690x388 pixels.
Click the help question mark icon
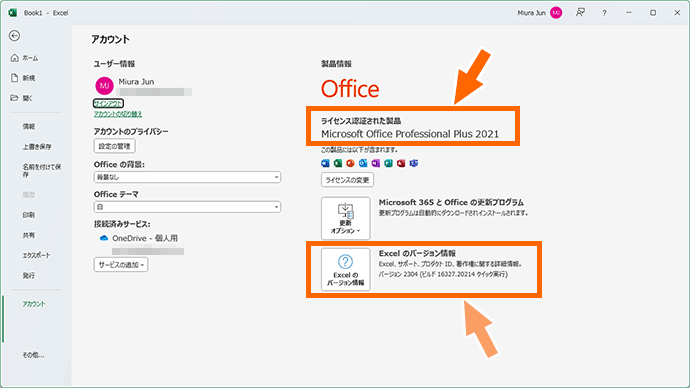pyautogui.click(x=604, y=13)
